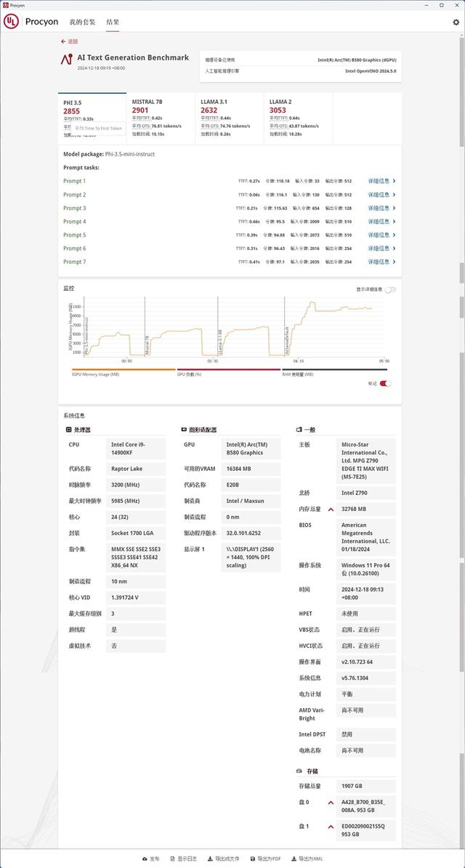Screen dimensions: 465x868
Task: Open the 我的套装 tab
Action: (82, 22)
